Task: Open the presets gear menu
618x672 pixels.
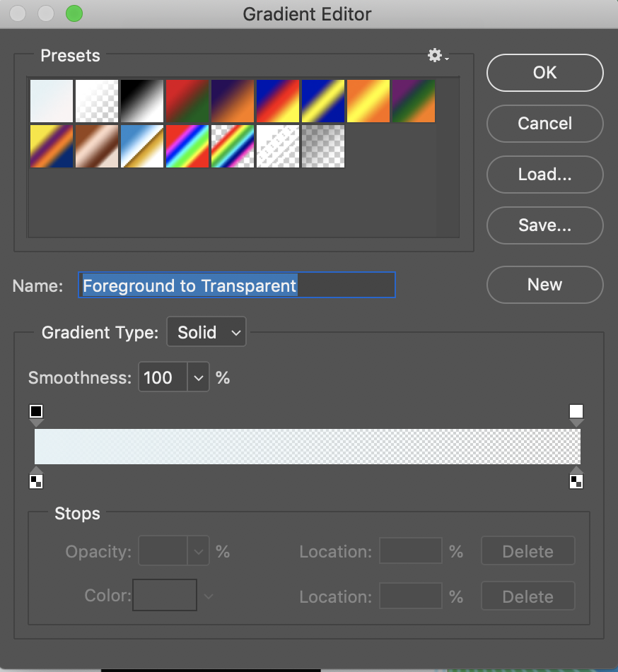Action: 438,56
